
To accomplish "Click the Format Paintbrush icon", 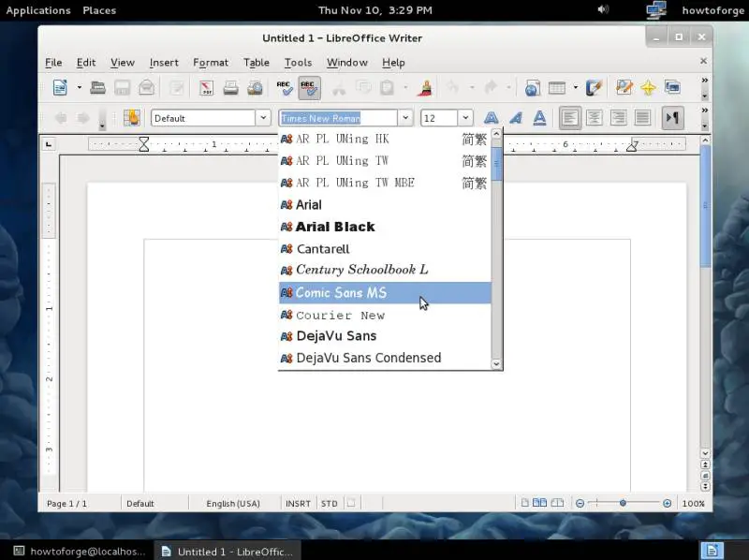I will click(x=425, y=87).
